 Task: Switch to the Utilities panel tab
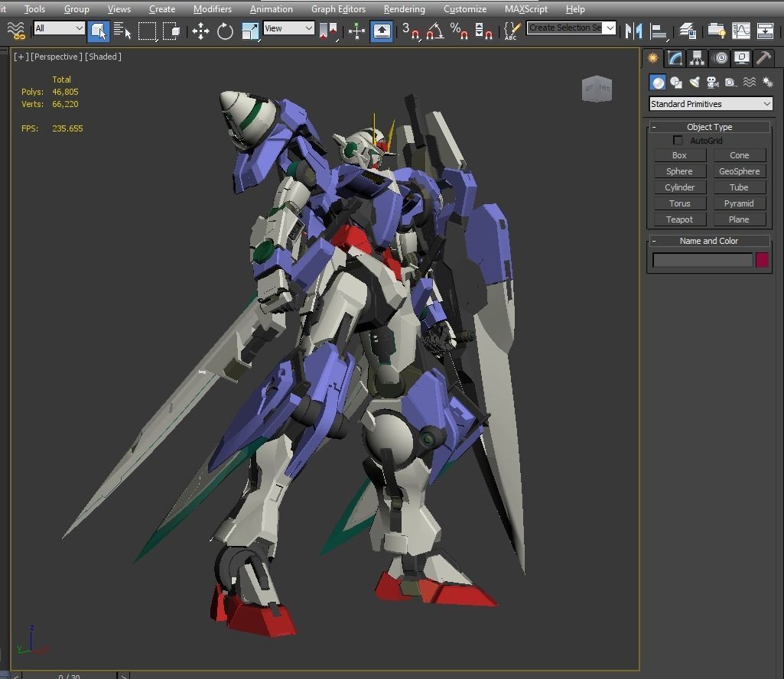(763, 59)
